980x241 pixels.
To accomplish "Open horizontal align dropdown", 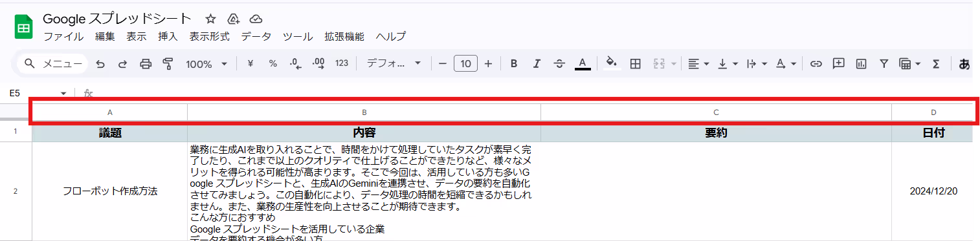I will (698, 63).
